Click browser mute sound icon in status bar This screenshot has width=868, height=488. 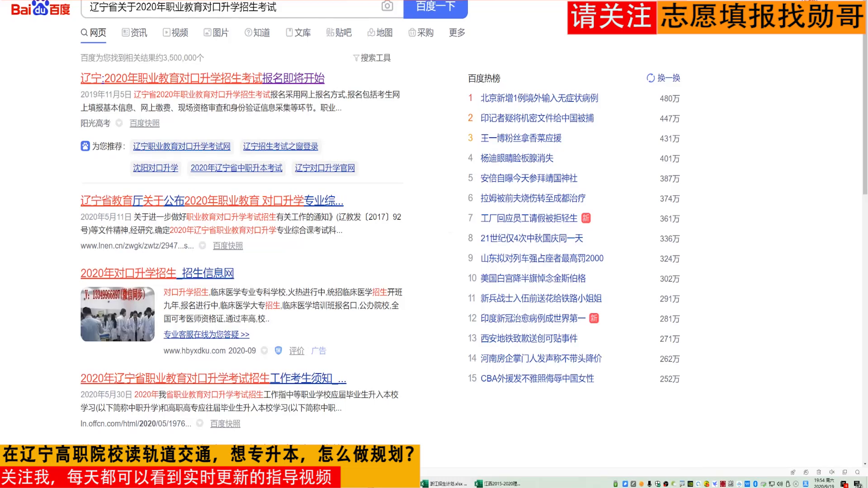tap(832, 472)
